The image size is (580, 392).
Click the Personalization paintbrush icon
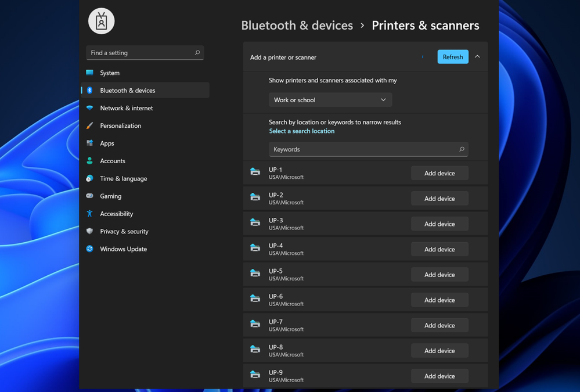[89, 125]
